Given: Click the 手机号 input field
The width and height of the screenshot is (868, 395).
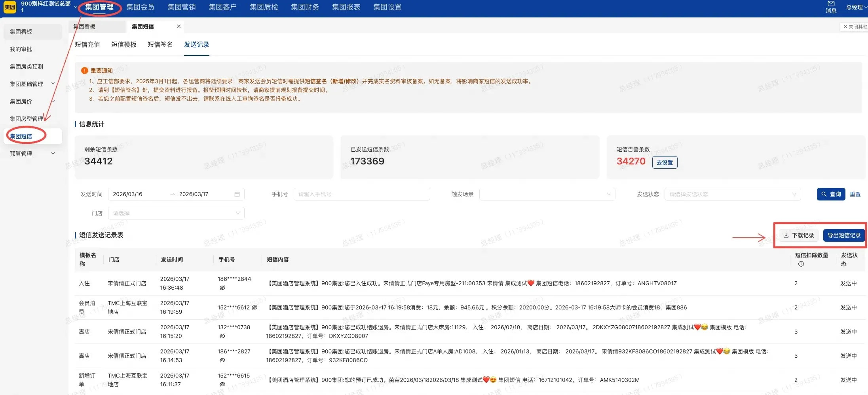Looking at the screenshot, I should tap(361, 194).
